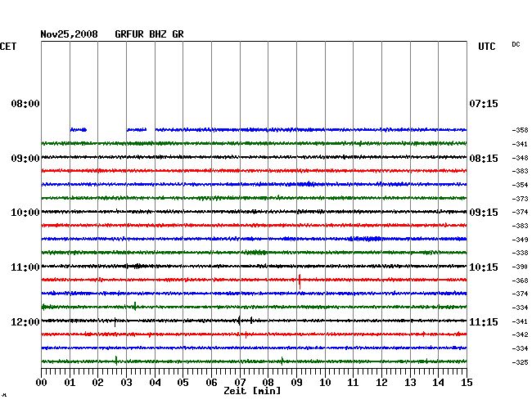This screenshot has height=404, width=532.
Task: Click the DC value -354
Action: [520, 185]
